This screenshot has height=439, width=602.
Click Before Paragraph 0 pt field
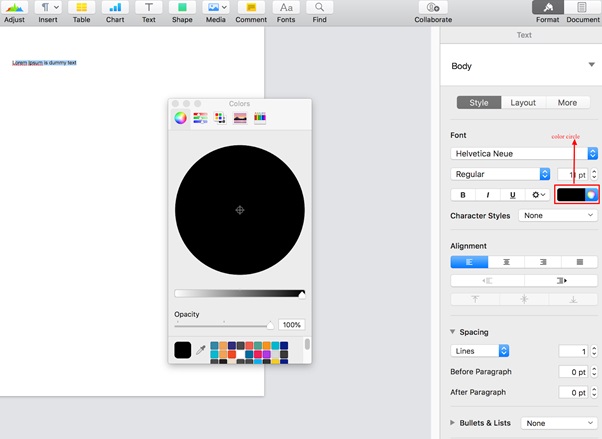pos(573,372)
